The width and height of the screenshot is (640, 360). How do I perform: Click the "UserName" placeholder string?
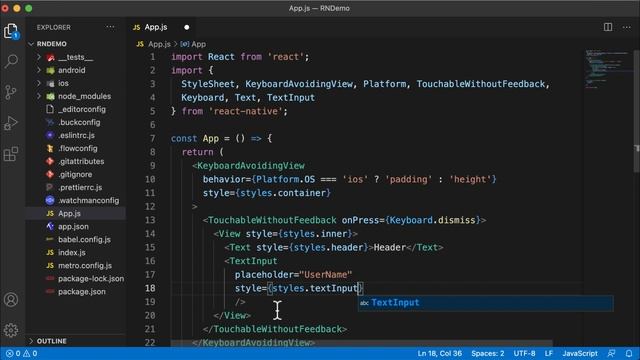tap(326, 275)
